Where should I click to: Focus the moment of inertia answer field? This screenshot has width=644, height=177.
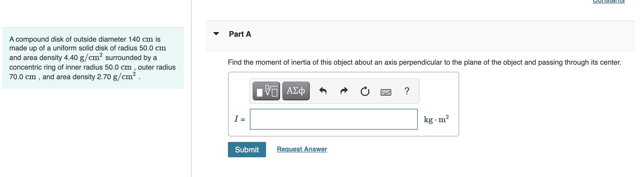(x=334, y=119)
